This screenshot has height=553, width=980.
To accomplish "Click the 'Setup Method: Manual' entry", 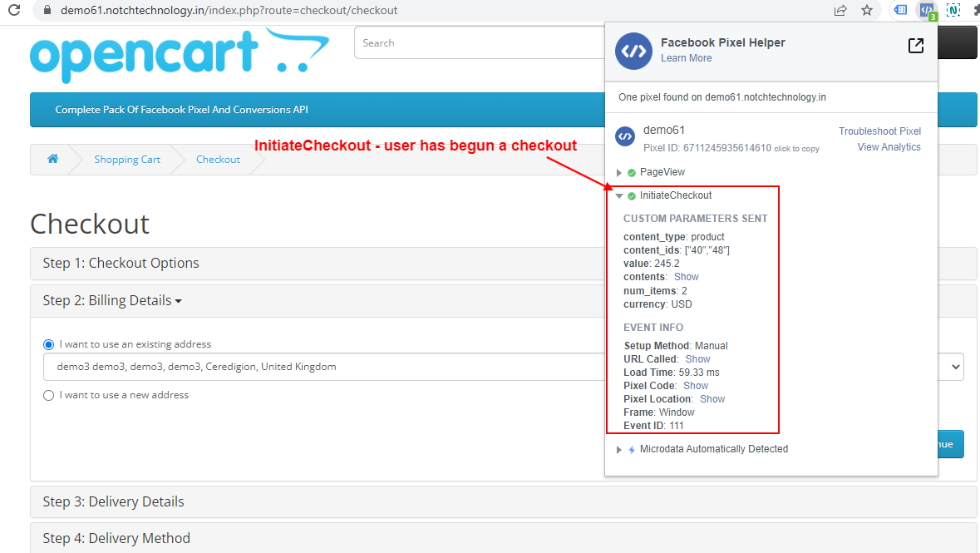I will (x=676, y=346).
